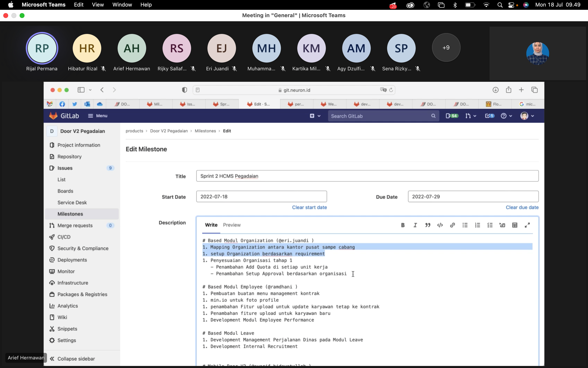
Task: Open Merge requests in sidebar
Action: pos(82,225)
